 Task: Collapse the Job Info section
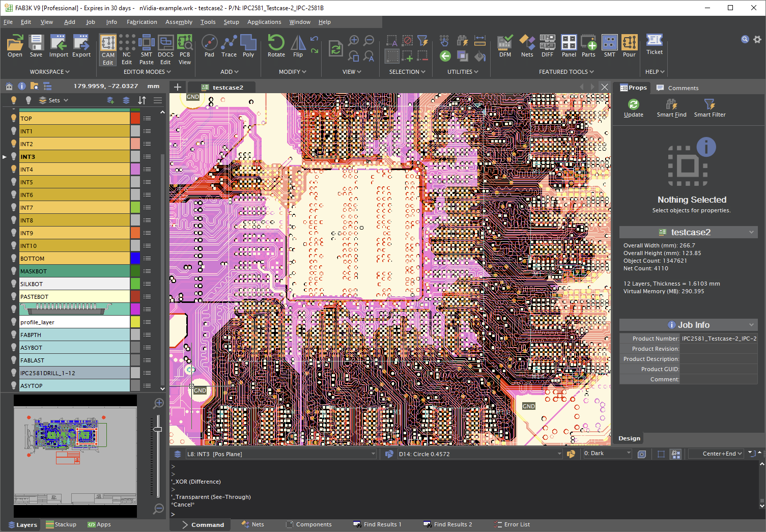[x=751, y=325]
